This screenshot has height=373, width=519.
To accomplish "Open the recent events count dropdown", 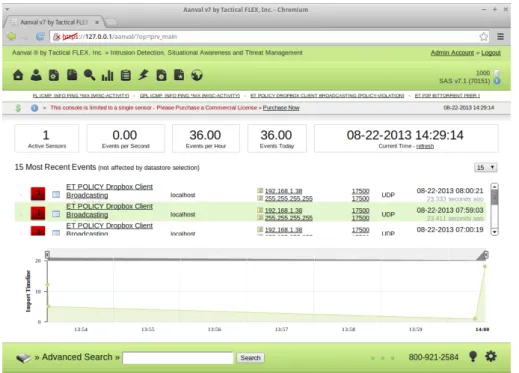I will pos(486,167).
